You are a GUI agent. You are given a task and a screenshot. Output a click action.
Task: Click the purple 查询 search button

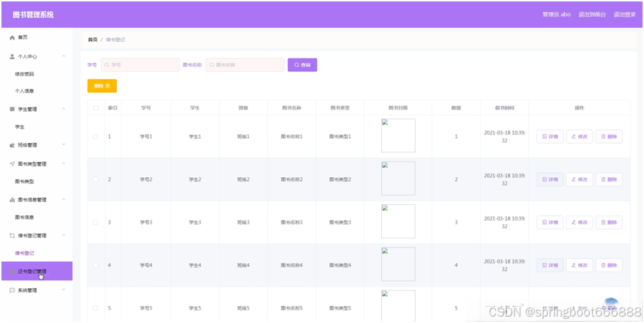pos(302,65)
